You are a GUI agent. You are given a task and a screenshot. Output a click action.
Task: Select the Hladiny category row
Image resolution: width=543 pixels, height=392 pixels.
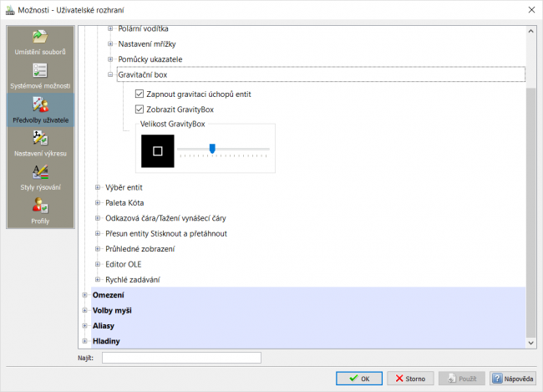[308, 341]
